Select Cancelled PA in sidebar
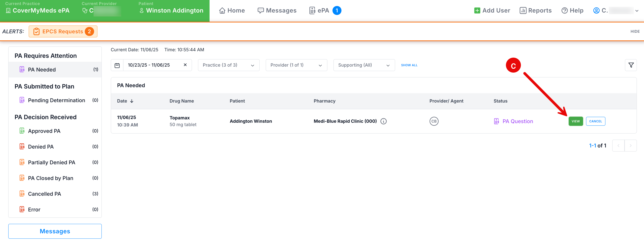The width and height of the screenshot is (644, 241). [x=45, y=194]
